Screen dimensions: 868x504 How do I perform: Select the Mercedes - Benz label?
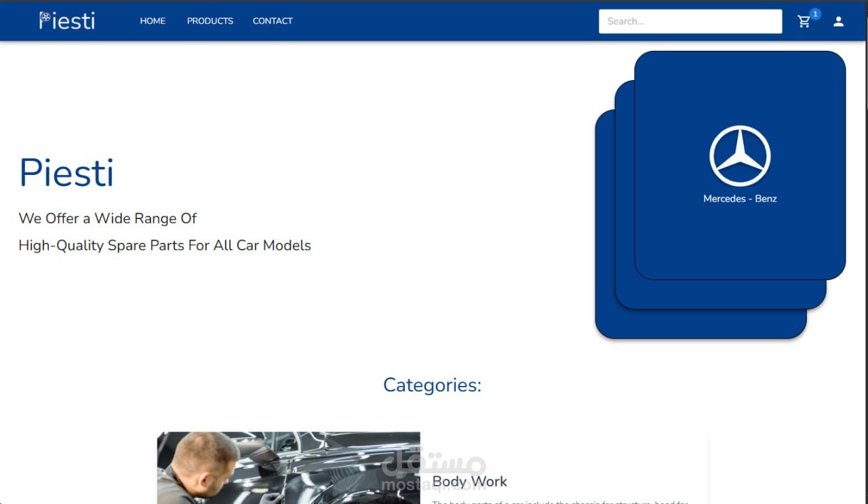(740, 199)
